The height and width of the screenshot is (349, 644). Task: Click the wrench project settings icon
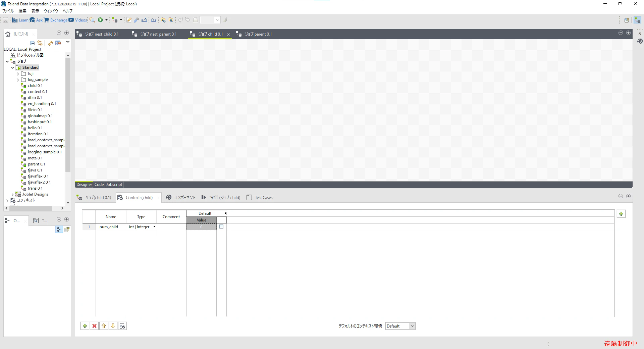[137, 20]
